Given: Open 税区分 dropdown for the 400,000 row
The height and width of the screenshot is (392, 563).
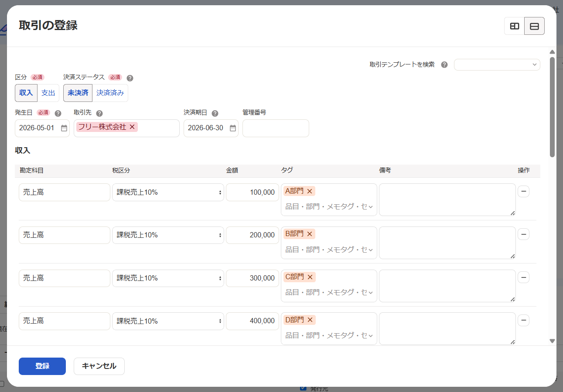Looking at the screenshot, I should tap(168, 321).
